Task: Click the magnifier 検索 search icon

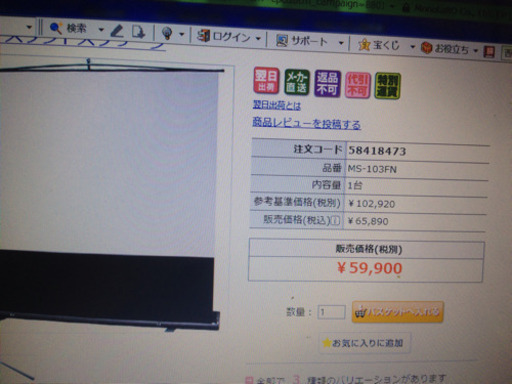Action: pos(56,28)
